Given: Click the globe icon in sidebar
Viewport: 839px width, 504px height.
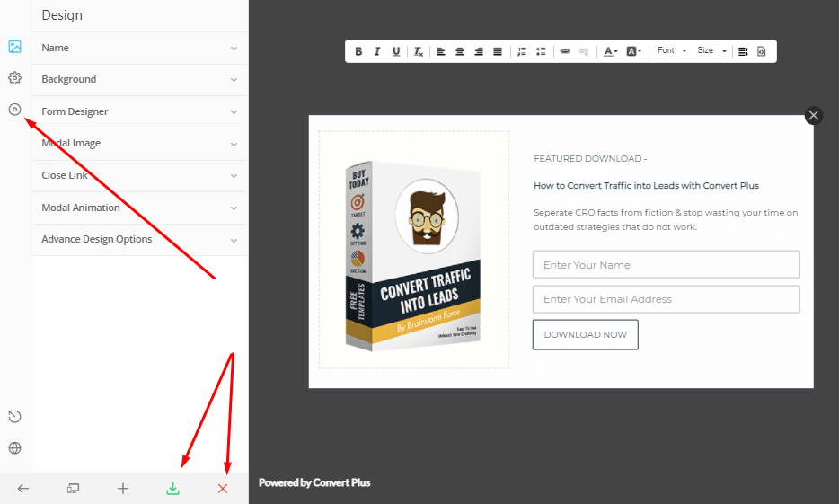Looking at the screenshot, I should point(15,447).
